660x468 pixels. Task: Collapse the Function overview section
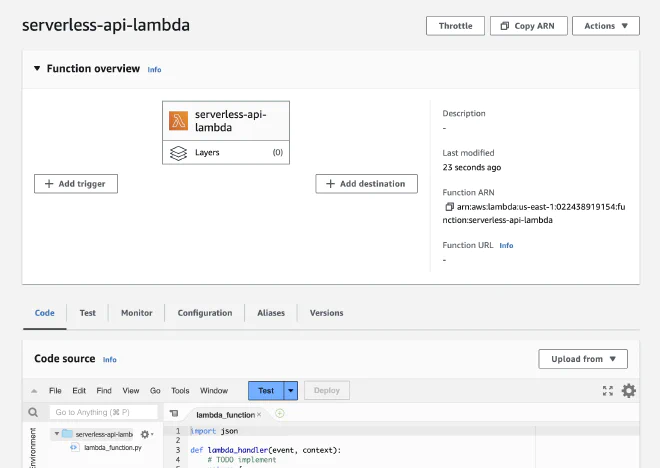37,68
